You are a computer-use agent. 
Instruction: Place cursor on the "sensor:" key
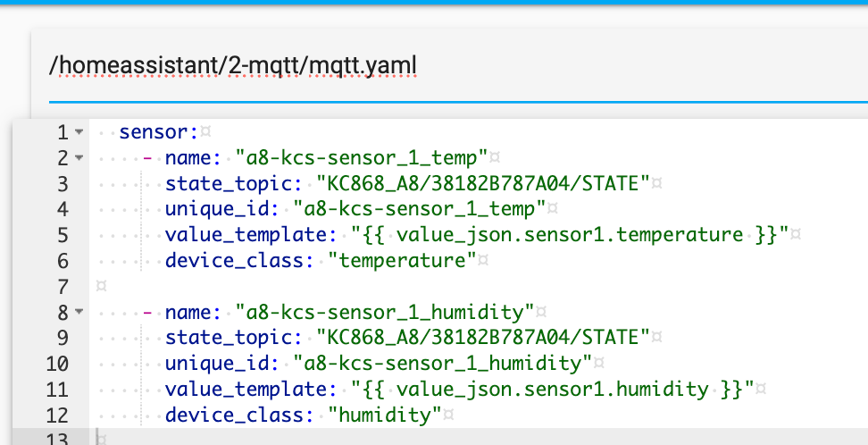point(158,133)
